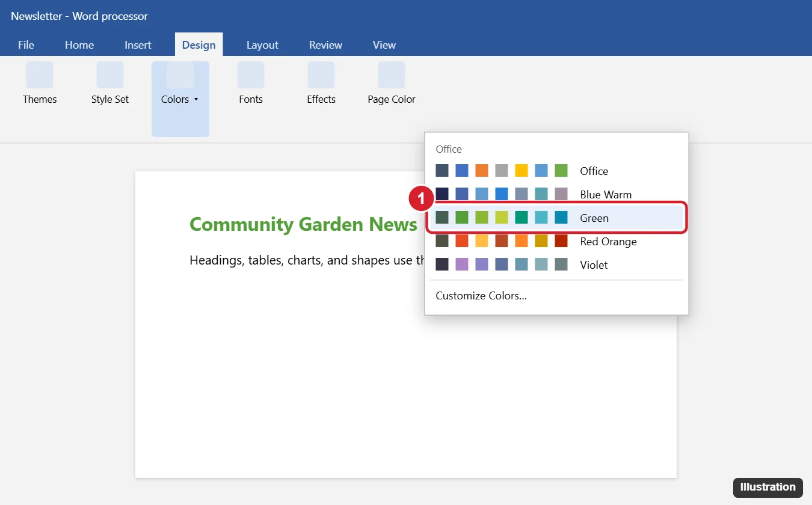
Task: Click the yellow-green swatch in Green row
Action: tap(502, 218)
